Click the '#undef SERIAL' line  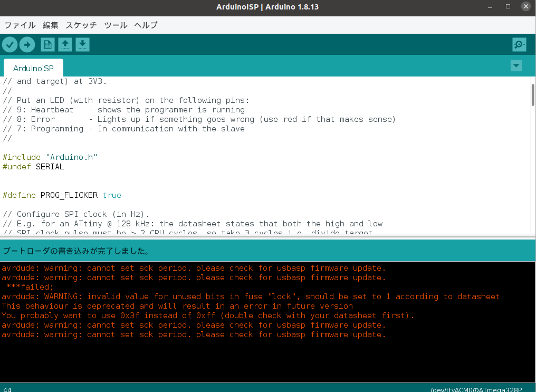33,167
